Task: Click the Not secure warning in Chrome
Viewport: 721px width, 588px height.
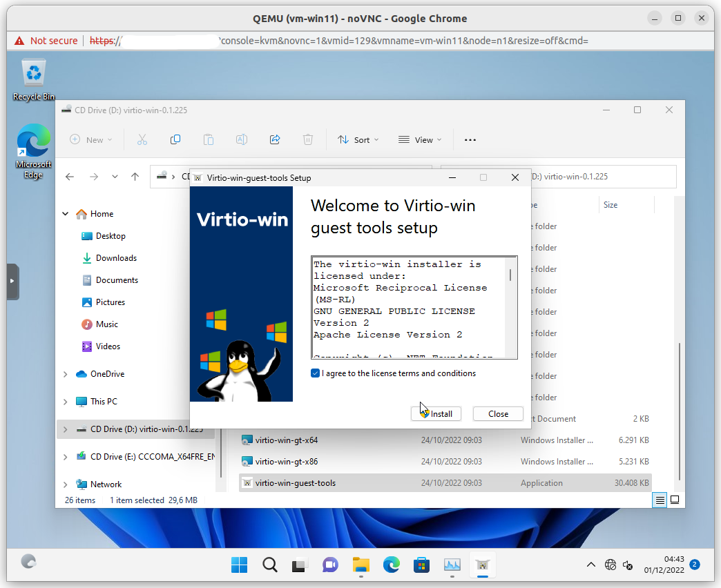Action: 46,41
